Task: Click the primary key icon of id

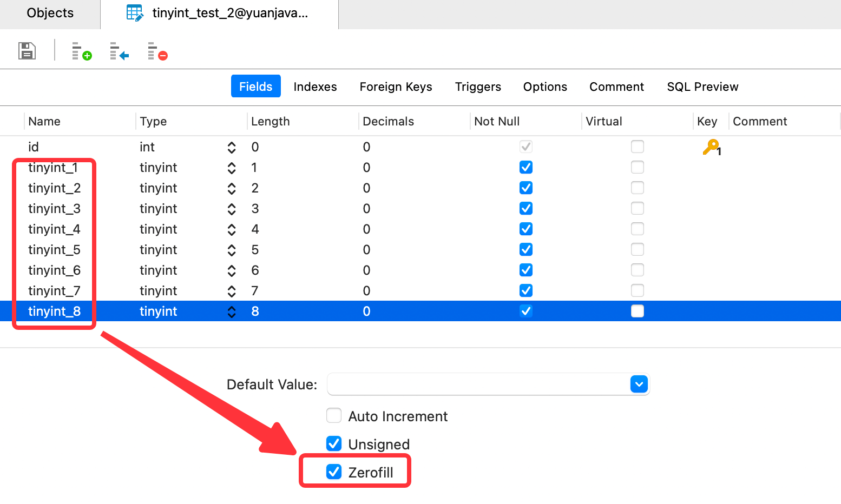Action: 712,147
